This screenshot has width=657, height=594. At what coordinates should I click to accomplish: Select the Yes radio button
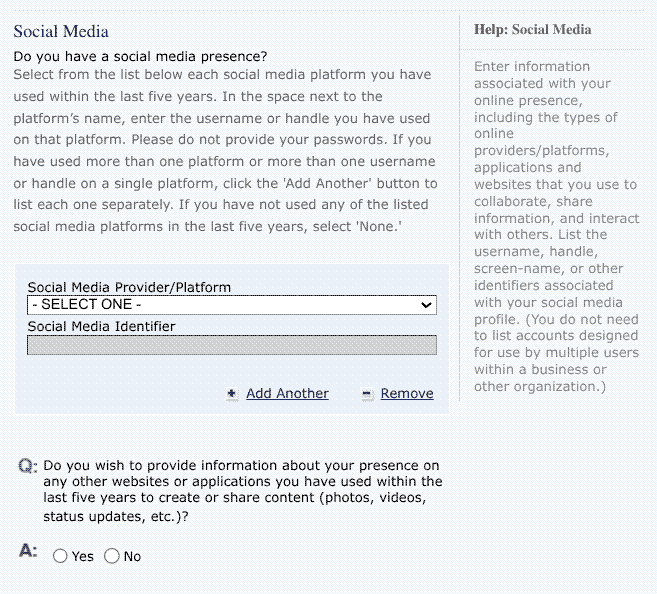pyautogui.click(x=60, y=556)
